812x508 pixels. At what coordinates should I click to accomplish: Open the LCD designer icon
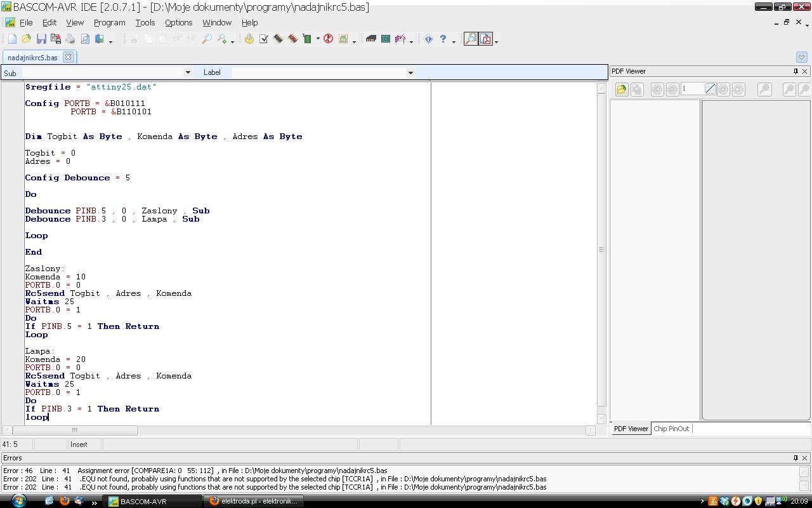click(386, 39)
